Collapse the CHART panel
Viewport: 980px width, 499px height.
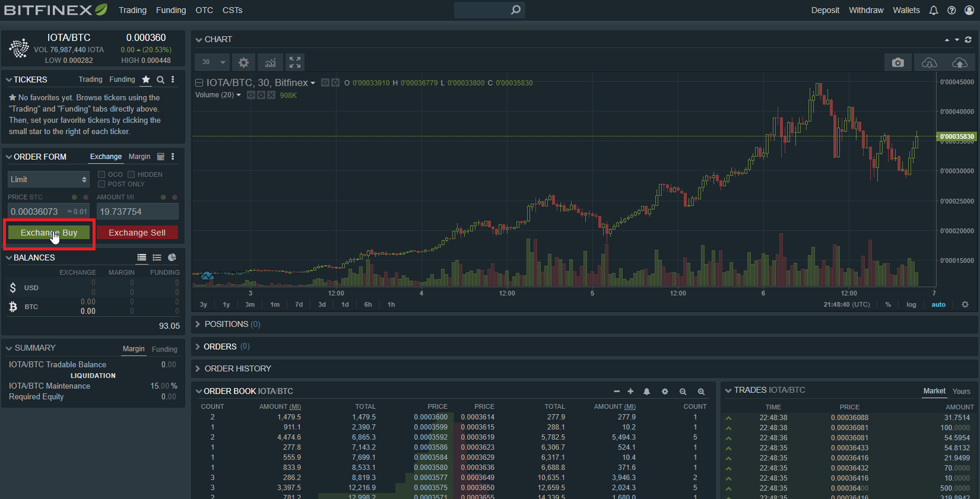pyautogui.click(x=199, y=40)
